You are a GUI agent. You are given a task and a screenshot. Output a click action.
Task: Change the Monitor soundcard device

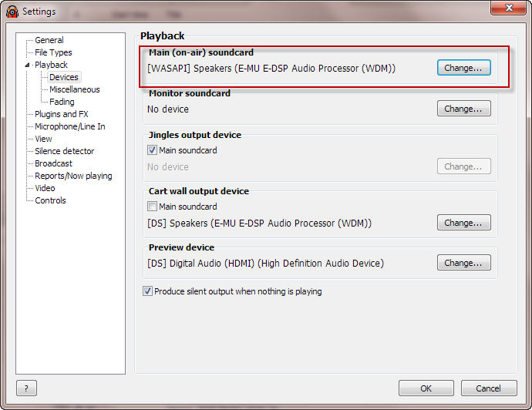point(464,109)
